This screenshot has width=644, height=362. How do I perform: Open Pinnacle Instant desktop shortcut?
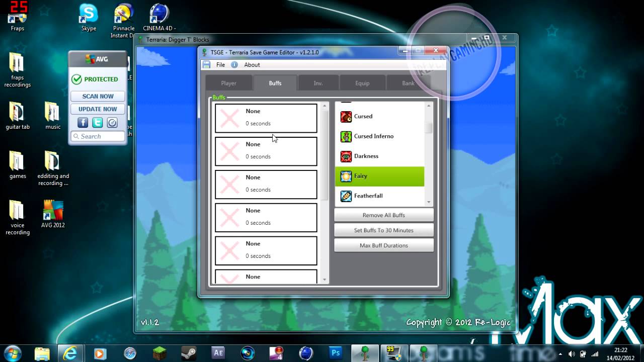123,21
